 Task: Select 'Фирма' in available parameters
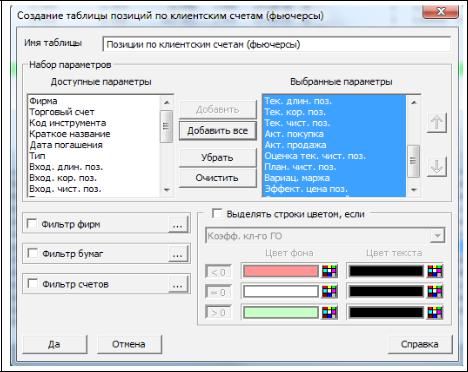coord(94,101)
